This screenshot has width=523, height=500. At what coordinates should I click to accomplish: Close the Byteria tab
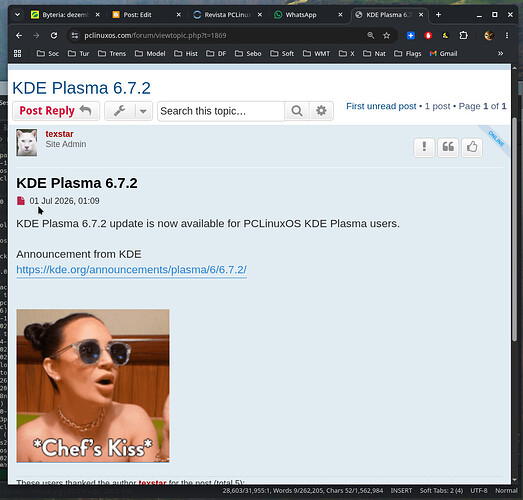[x=97, y=15]
